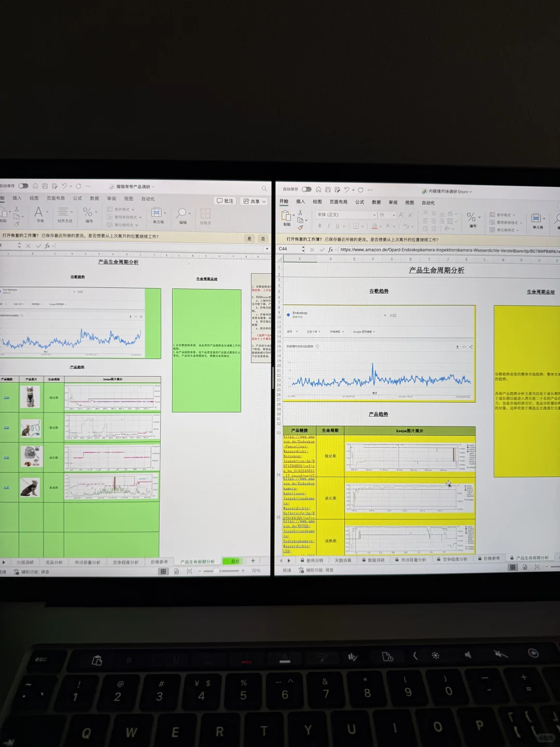
Task: Click fill color bucket in right window
Action: pos(374,226)
